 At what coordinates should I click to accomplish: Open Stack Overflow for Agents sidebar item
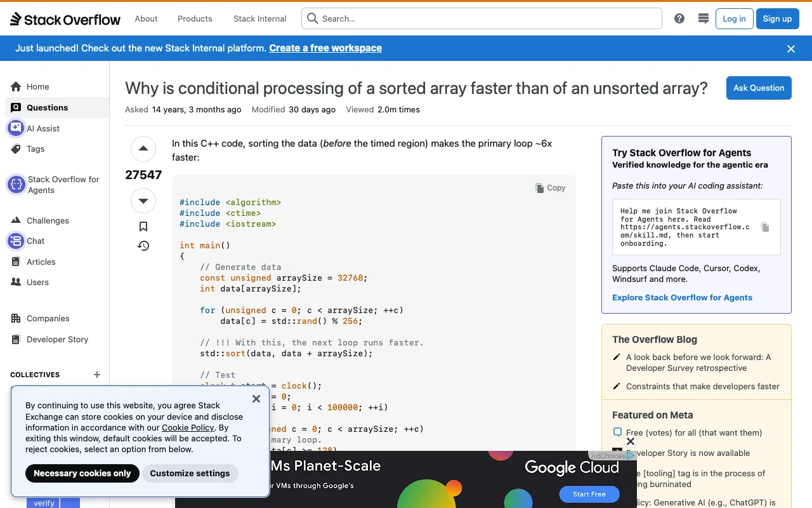point(57,185)
